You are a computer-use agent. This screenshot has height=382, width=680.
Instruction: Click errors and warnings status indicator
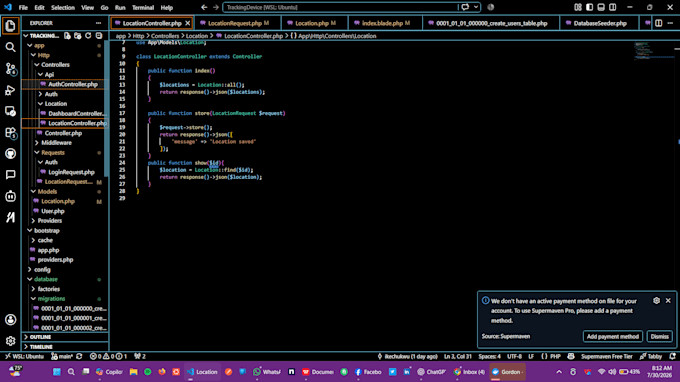click(108, 356)
